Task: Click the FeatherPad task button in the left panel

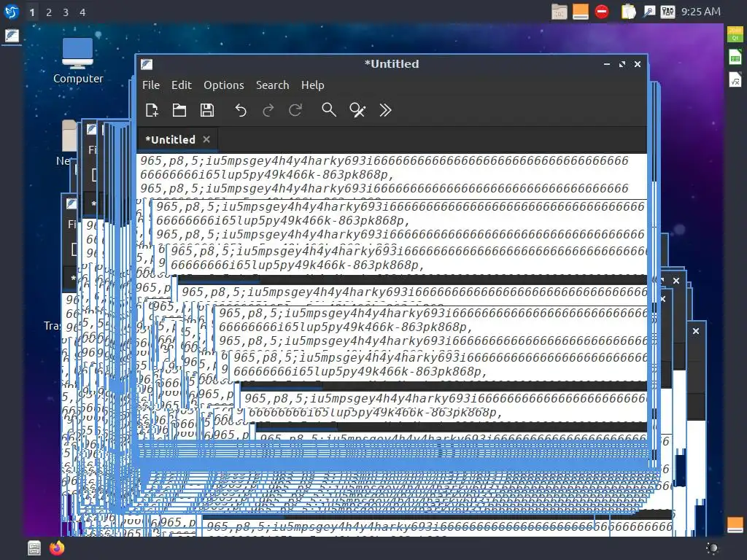Action: pyautogui.click(x=12, y=36)
